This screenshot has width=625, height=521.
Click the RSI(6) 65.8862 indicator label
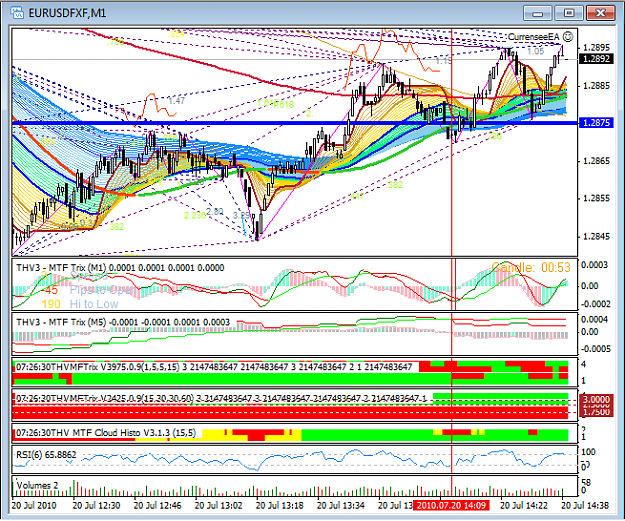(46, 454)
